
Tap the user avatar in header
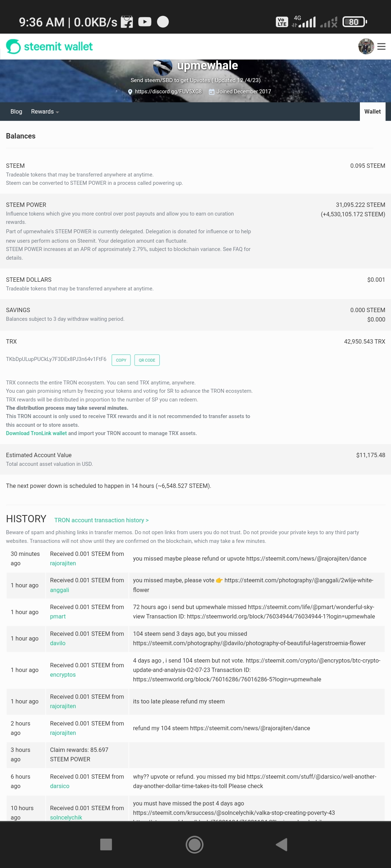pyautogui.click(x=366, y=47)
